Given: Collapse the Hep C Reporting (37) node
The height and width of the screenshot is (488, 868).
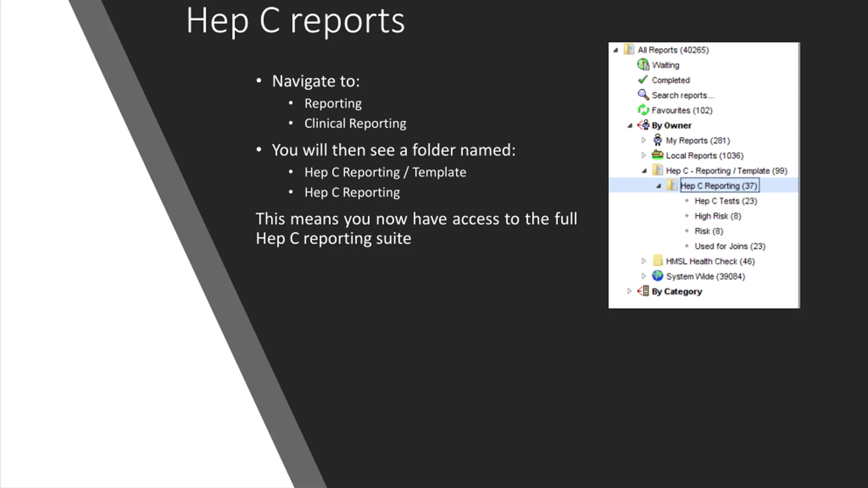Looking at the screenshot, I should 659,186.
